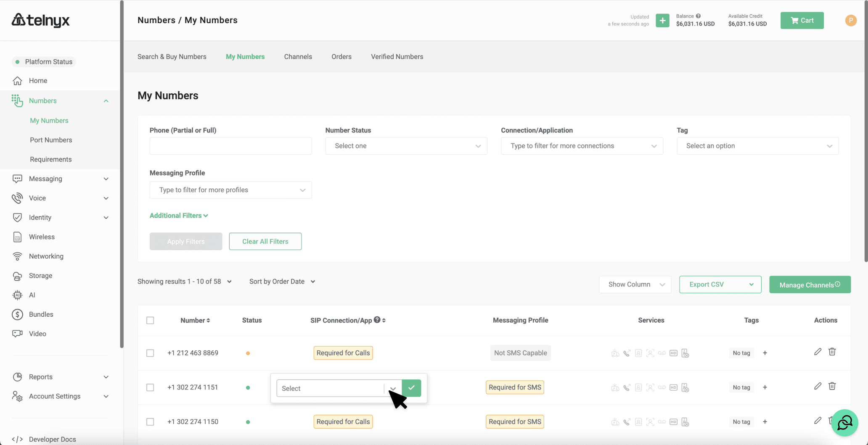Confirm connection selection with green checkmark
The height and width of the screenshot is (445, 868).
coord(411,388)
